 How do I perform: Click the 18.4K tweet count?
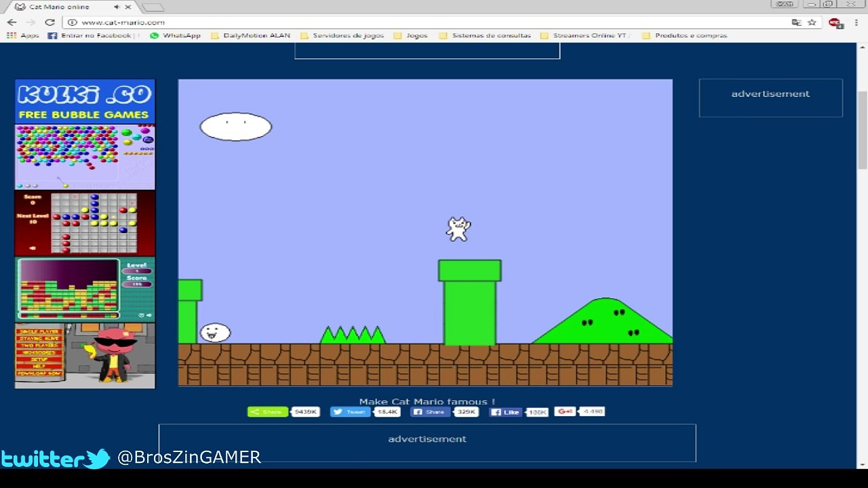pos(388,412)
